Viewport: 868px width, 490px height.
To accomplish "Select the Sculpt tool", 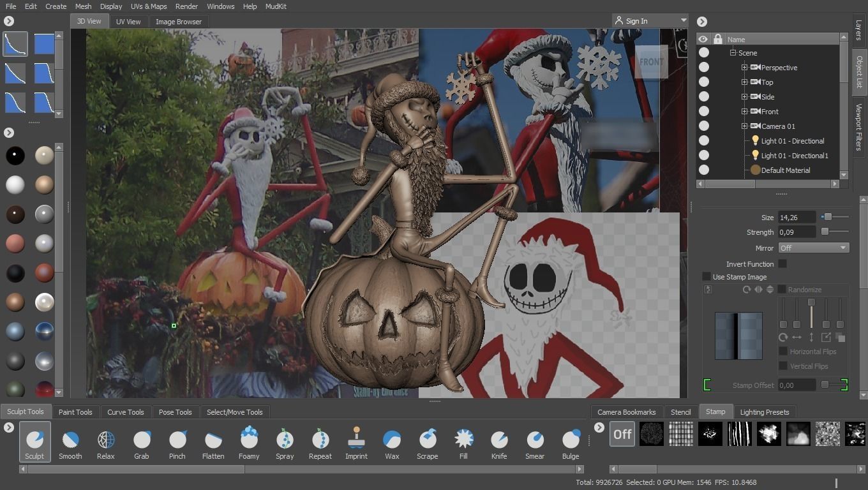I will [x=34, y=442].
